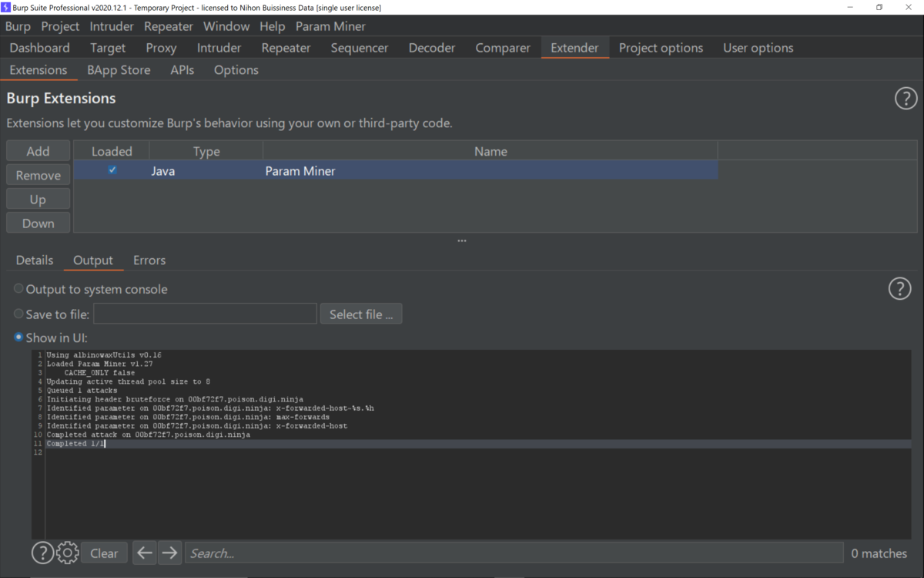Show the extension Details tab

[35, 260]
